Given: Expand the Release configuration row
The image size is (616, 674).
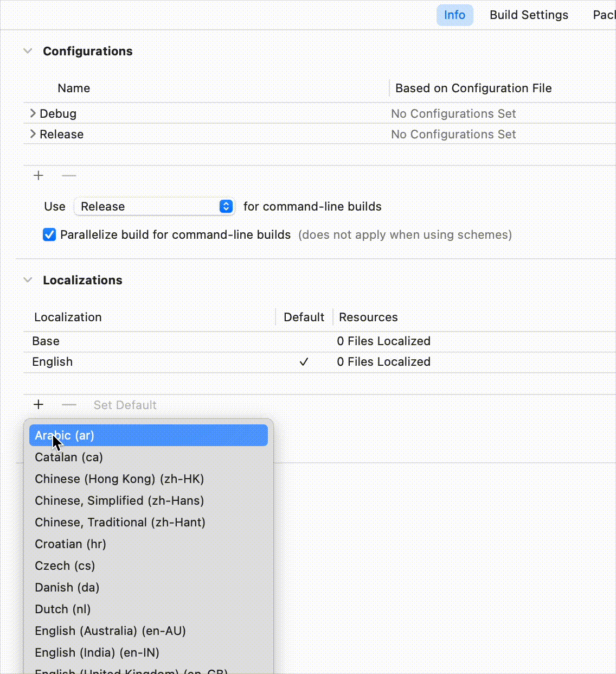Looking at the screenshot, I should pyautogui.click(x=33, y=134).
